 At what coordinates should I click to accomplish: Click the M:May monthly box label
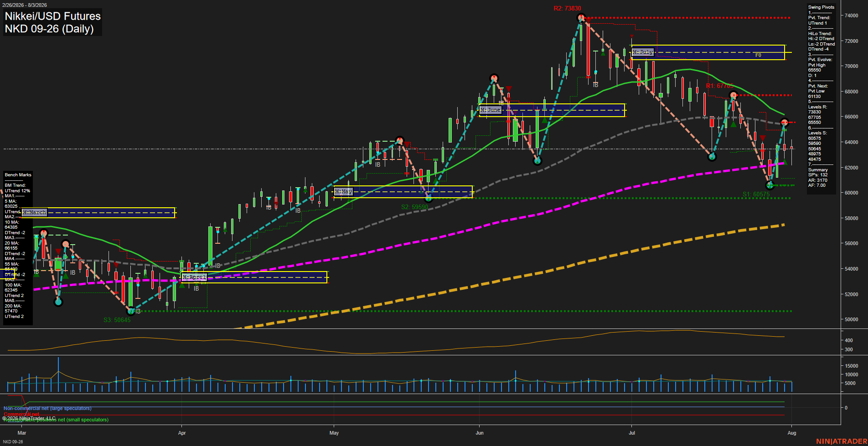(x=343, y=191)
